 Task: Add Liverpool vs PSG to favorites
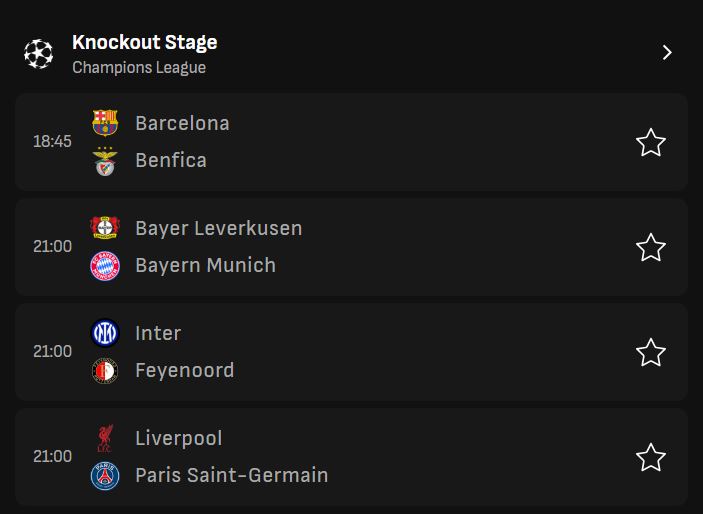click(651, 457)
